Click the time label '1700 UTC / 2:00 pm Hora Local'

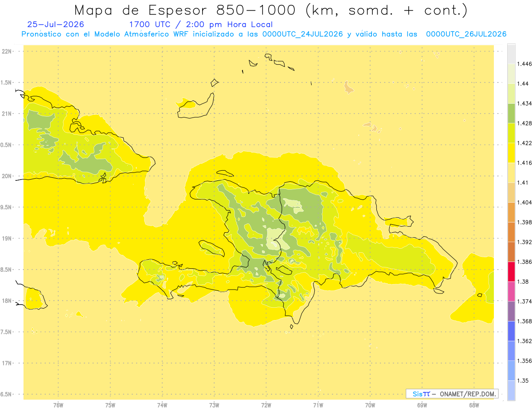coord(201,25)
